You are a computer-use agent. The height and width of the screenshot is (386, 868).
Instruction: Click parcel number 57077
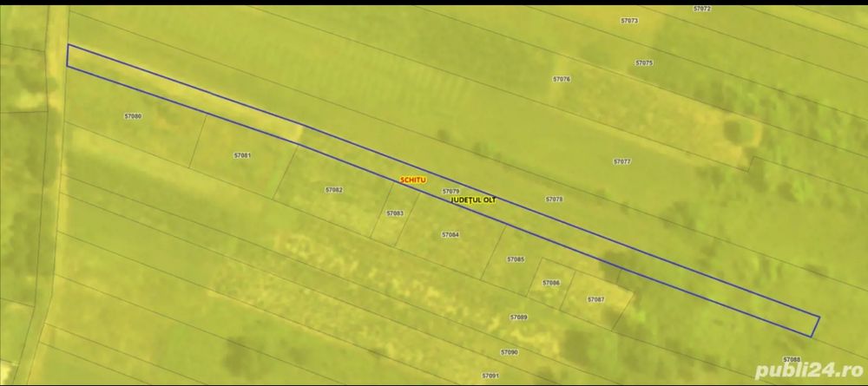point(621,161)
